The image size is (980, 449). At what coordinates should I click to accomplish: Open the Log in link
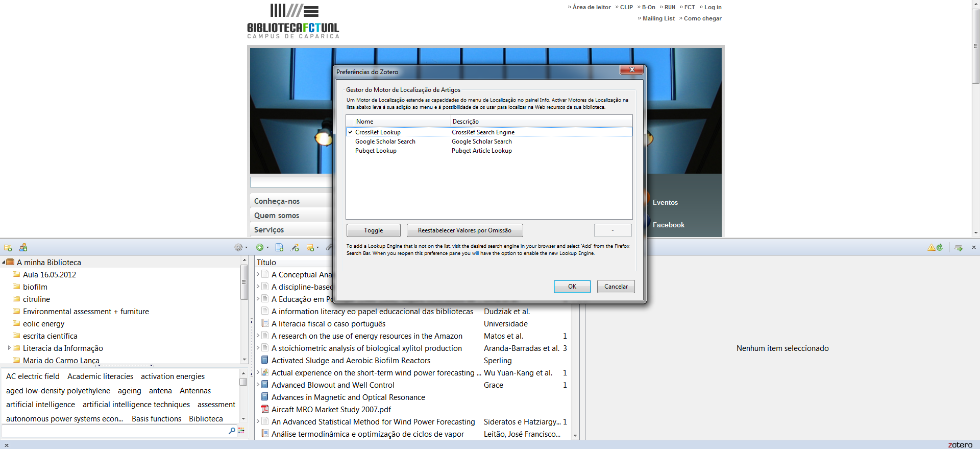pyautogui.click(x=713, y=7)
